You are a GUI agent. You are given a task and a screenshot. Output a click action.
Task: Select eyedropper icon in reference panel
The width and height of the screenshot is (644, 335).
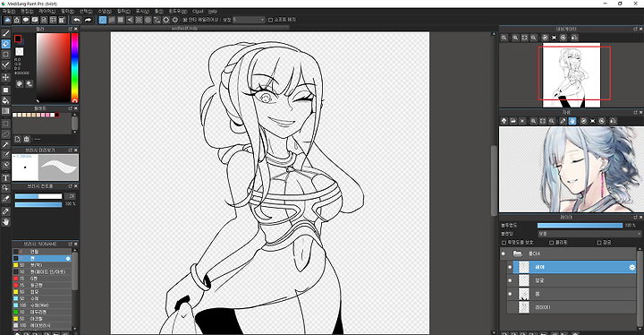(563, 121)
